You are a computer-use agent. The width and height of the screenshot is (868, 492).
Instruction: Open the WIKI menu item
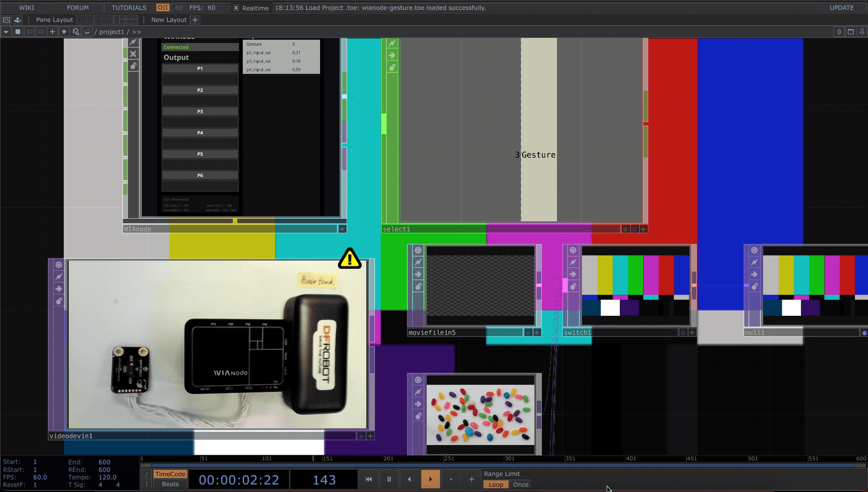[x=27, y=8]
